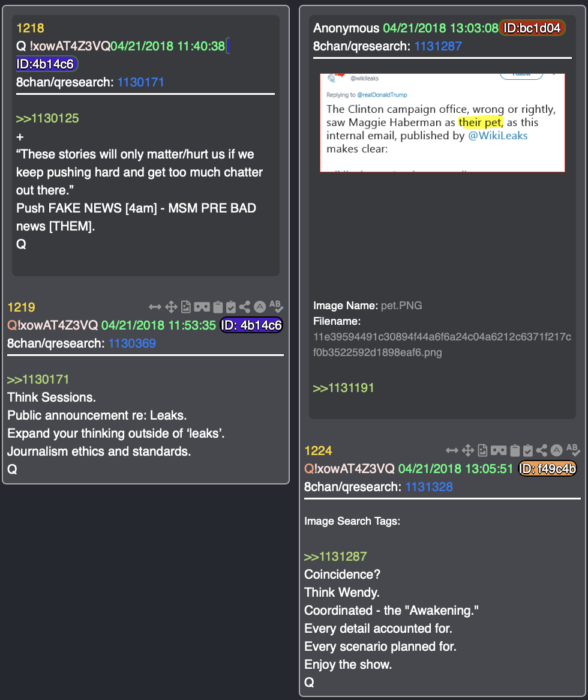The height and width of the screenshot is (700, 588).
Task: Open qresearch post link 1131287
Action: [x=438, y=46]
